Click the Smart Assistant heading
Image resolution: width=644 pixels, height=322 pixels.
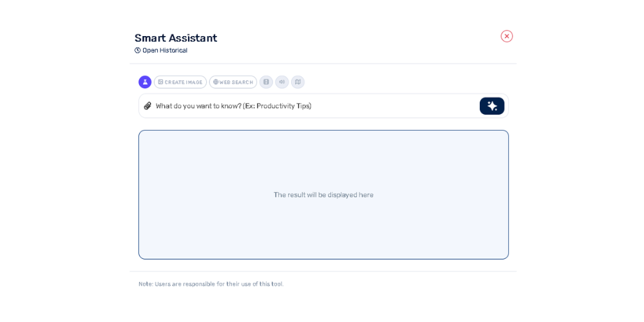pos(176,38)
